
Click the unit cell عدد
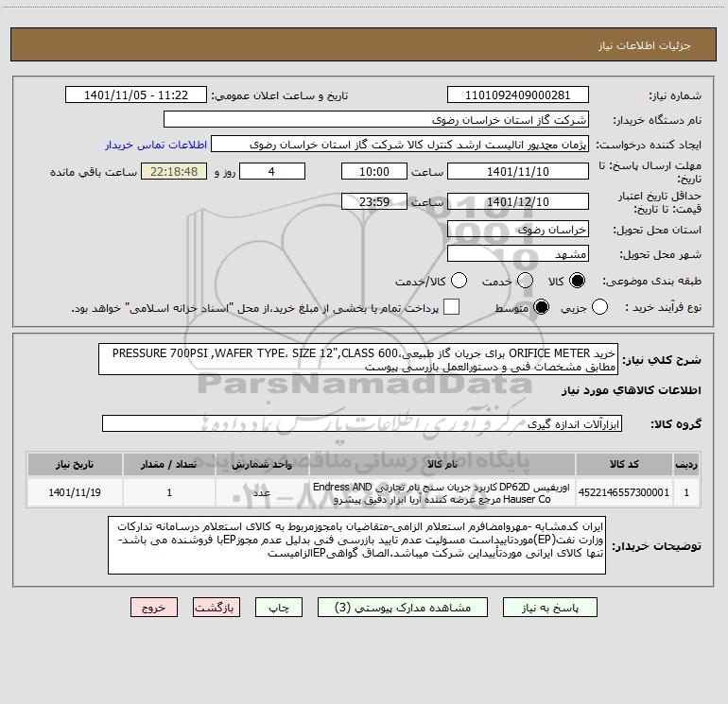tap(262, 492)
